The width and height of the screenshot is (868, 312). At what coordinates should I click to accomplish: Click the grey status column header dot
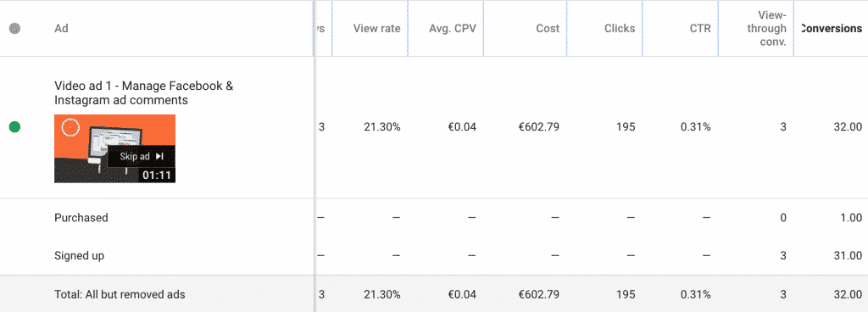coord(15,28)
